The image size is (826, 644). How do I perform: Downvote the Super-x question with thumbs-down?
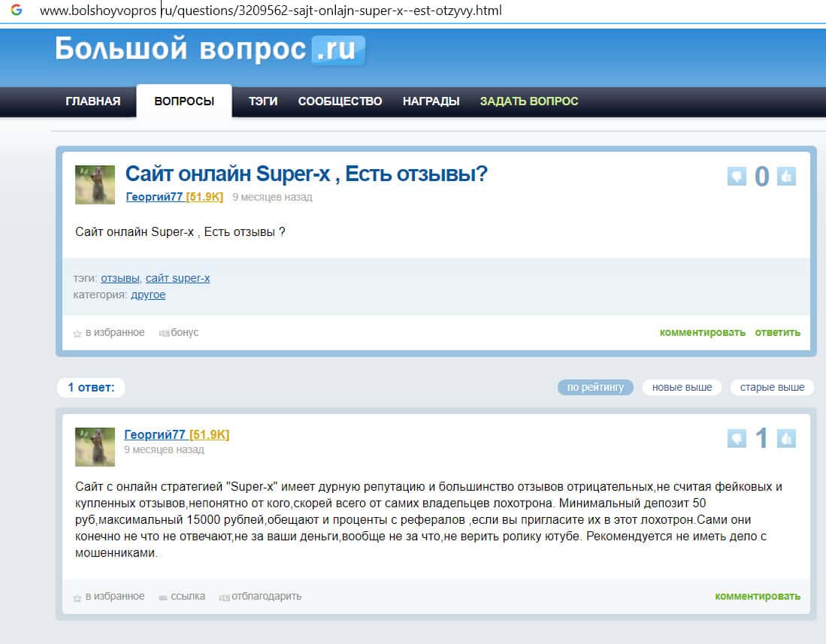(x=737, y=176)
